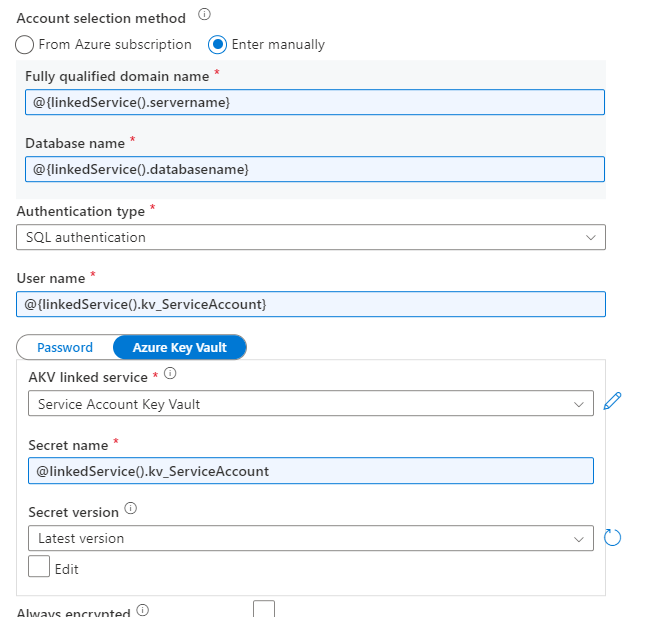Click info icon next to Always encrypted

(142, 610)
